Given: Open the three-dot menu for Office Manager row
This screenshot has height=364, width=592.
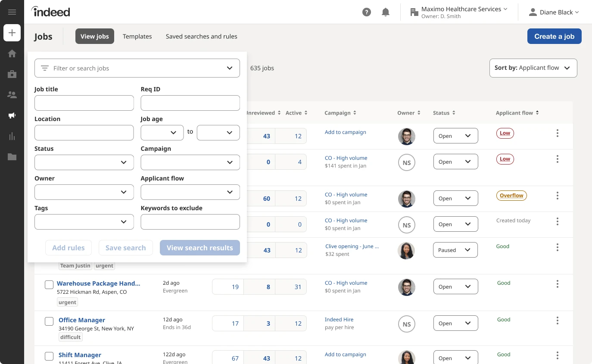Looking at the screenshot, I should click(x=558, y=320).
